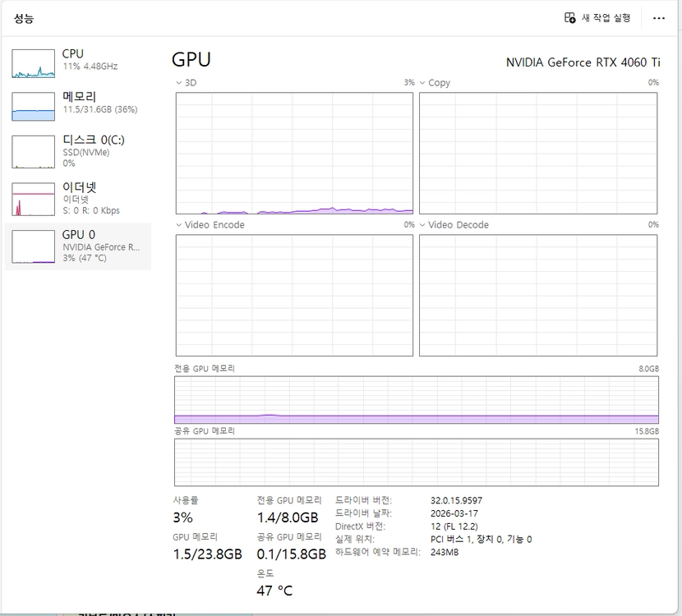Click the S: 0 R: 0 Kbps reading

click(x=91, y=210)
